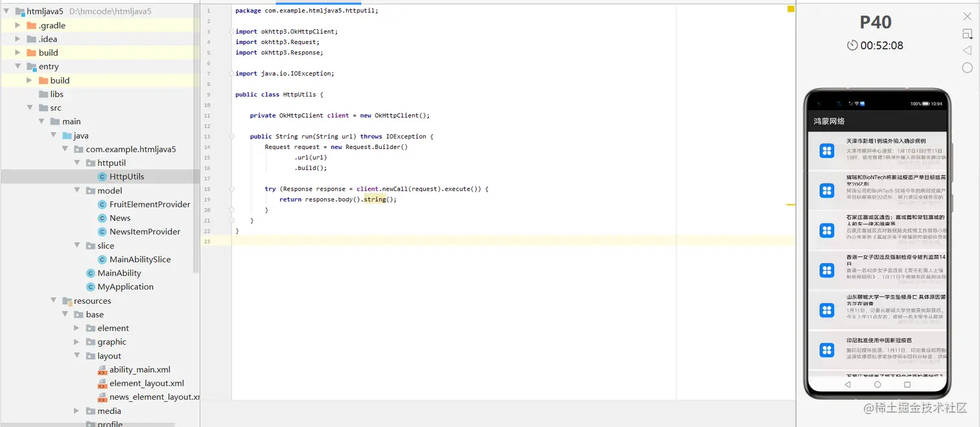Viewport: 980px width, 427px height.
Task: Expand the .idea folder arrow
Action: click(x=17, y=39)
